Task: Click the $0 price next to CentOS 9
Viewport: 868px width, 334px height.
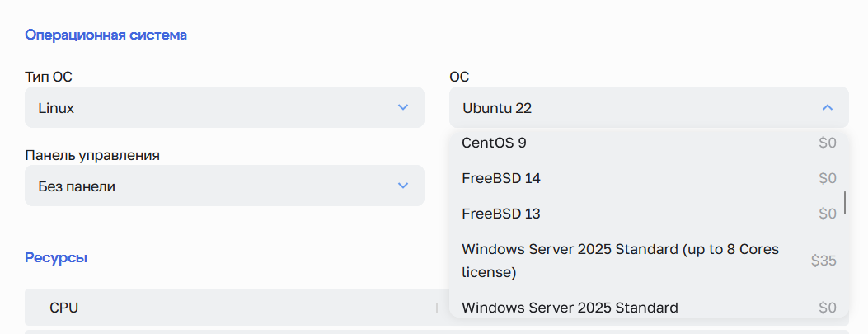Action: click(x=828, y=143)
